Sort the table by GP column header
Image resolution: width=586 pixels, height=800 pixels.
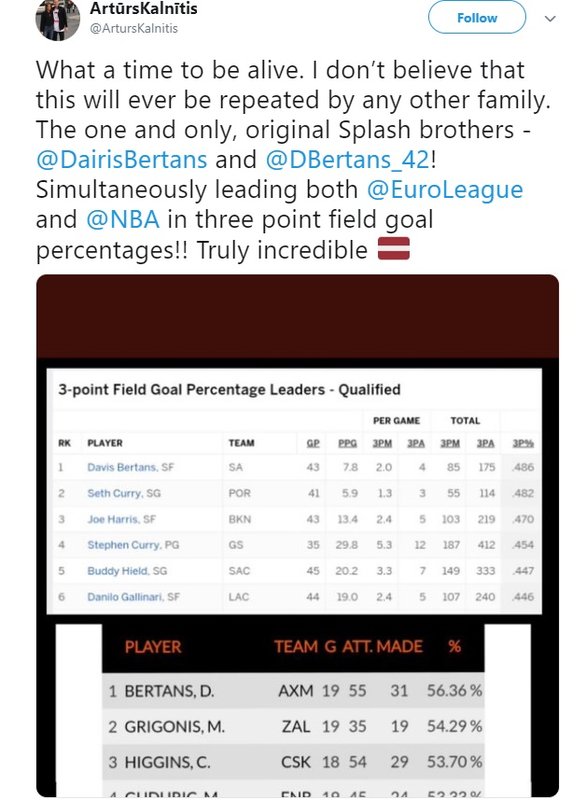click(x=313, y=443)
